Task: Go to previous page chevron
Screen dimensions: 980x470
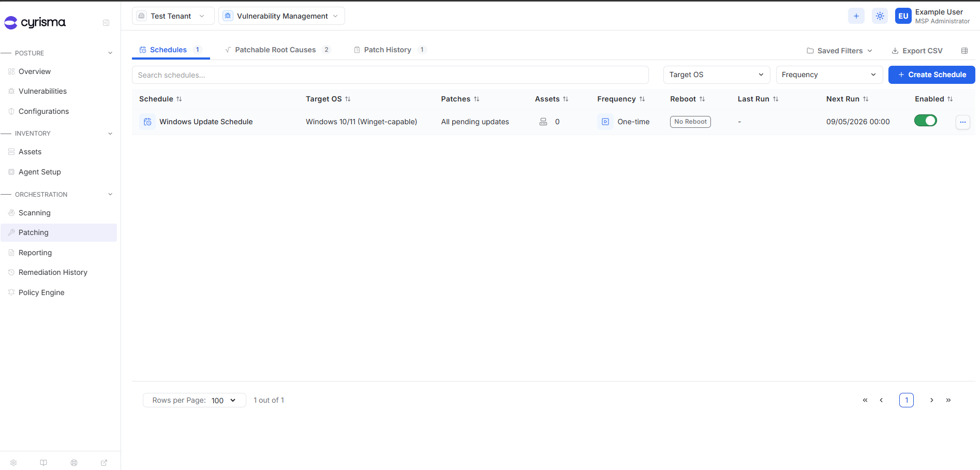Action: (881, 400)
